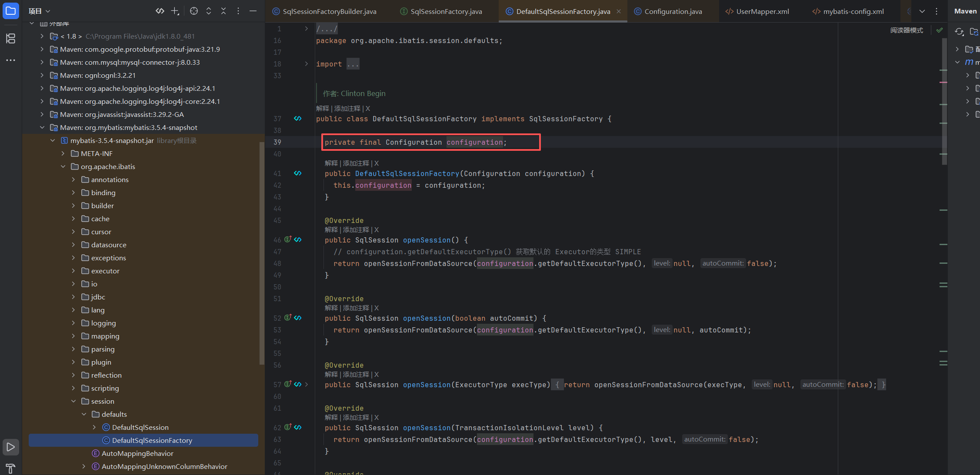Open the Build hammer tool window
This screenshot has height=475, width=980.
[10, 468]
